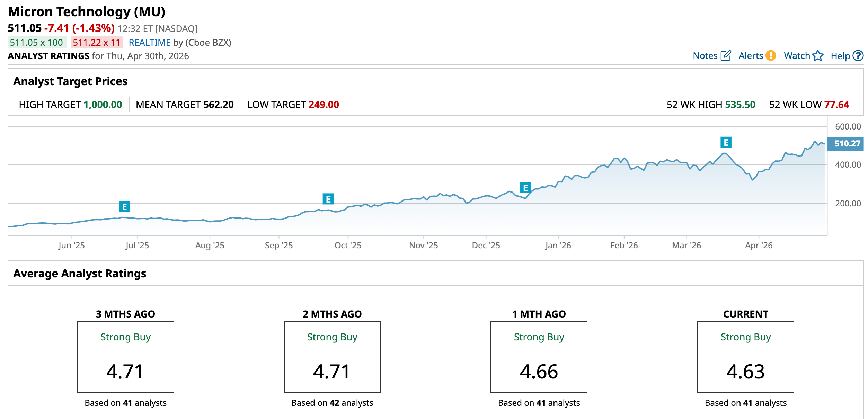Click the red ask 511.22 x 11 badge
The width and height of the screenshot is (868, 419).
click(x=97, y=43)
